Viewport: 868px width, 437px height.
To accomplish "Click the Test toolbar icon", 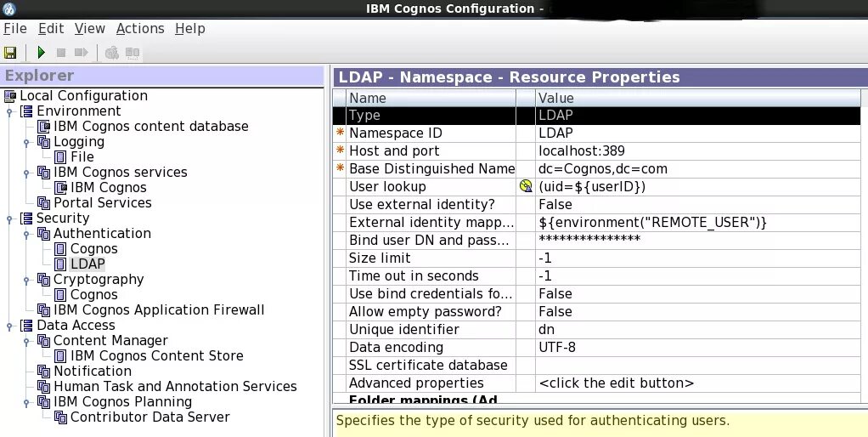I will 112,53.
